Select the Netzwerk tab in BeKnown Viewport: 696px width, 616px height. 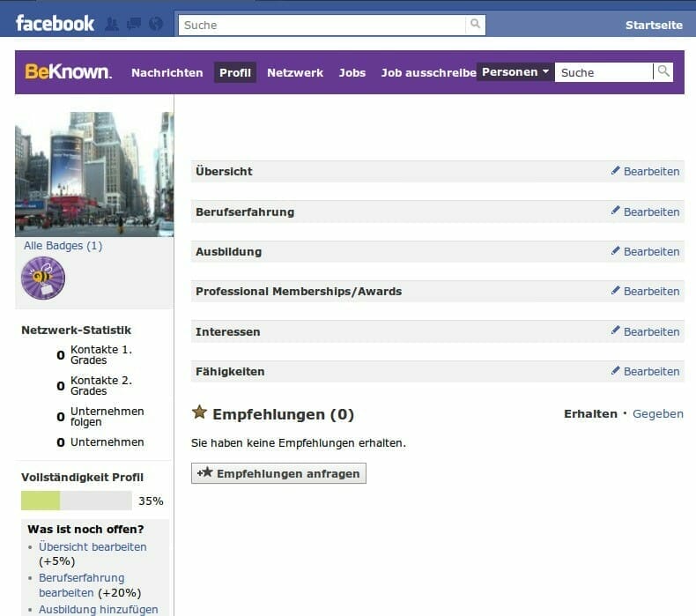point(294,73)
